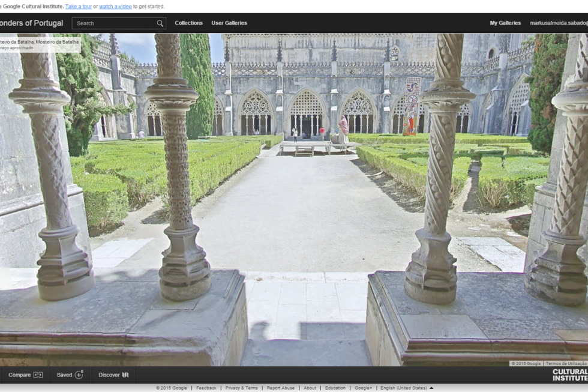This screenshot has width=588, height=392.
Task: Open the Feedback footer link
Action: 206,388
